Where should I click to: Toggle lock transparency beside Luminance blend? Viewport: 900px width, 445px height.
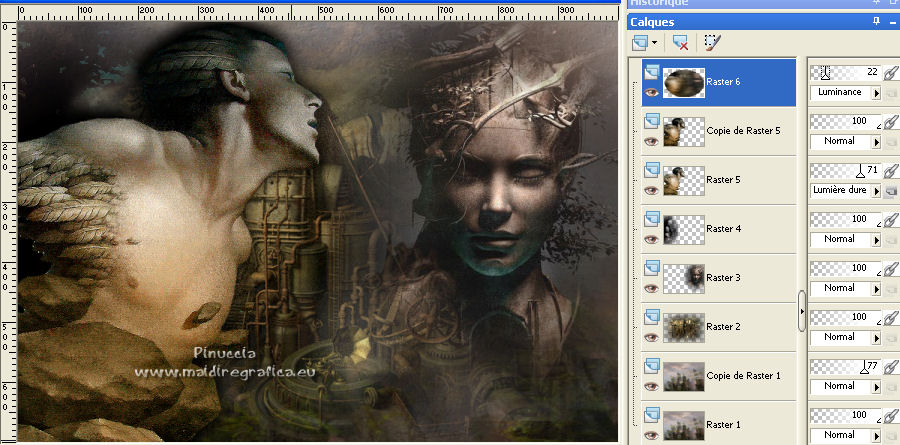(891, 94)
